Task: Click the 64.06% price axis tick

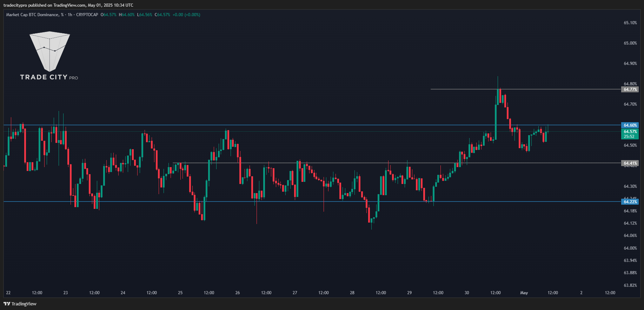Action: click(x=630, y=236)
